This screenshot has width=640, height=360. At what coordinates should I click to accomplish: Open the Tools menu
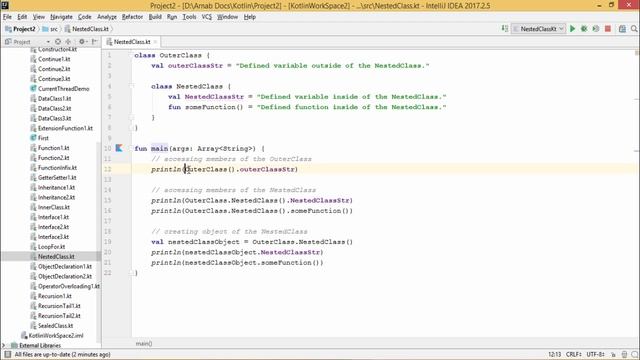tap(189, 17)
